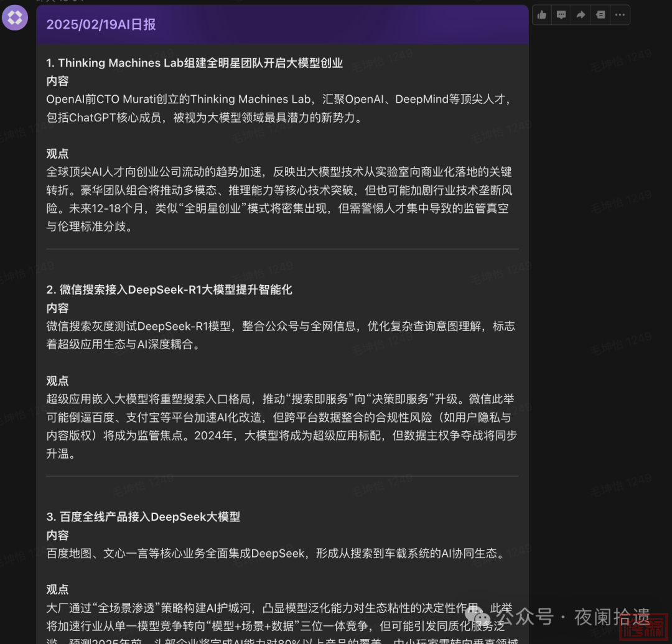672x644 pixels.
Task: Click the 观点 label in the 百度 section
Action: [x=57, y=590]
